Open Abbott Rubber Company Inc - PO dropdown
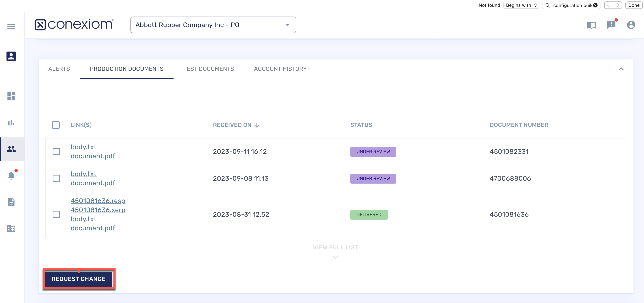This screenshot has height=303, width=644. coord(213,25)
